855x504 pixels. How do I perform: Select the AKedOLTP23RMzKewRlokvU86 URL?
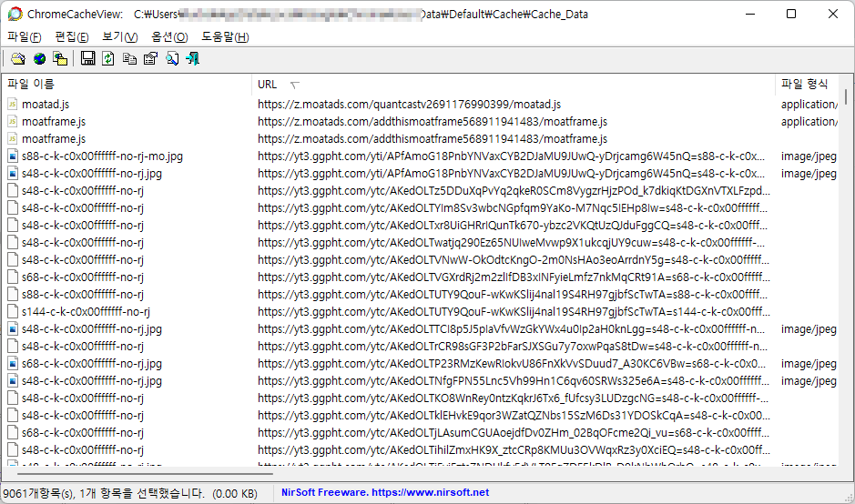point(512,364)
